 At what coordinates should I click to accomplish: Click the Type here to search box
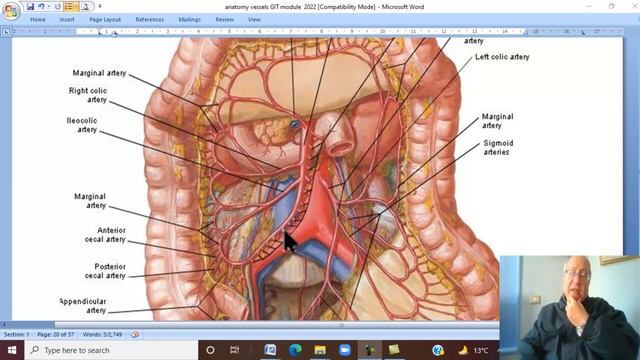pyautogui.click(x=111, y=350)
